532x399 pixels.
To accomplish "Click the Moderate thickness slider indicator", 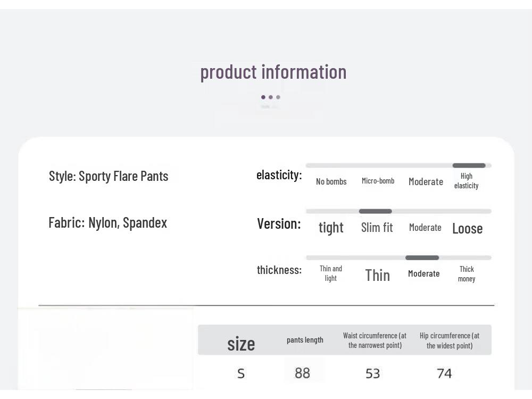I will click(x=422, y=258).
